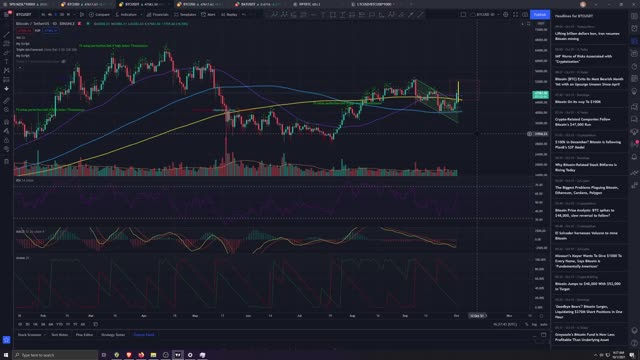Image resolution: width=640 pixels, height=360 pixels.
Task: Open headline about Iran resuming Bitcoin mining
Action: tap(587, 36)
